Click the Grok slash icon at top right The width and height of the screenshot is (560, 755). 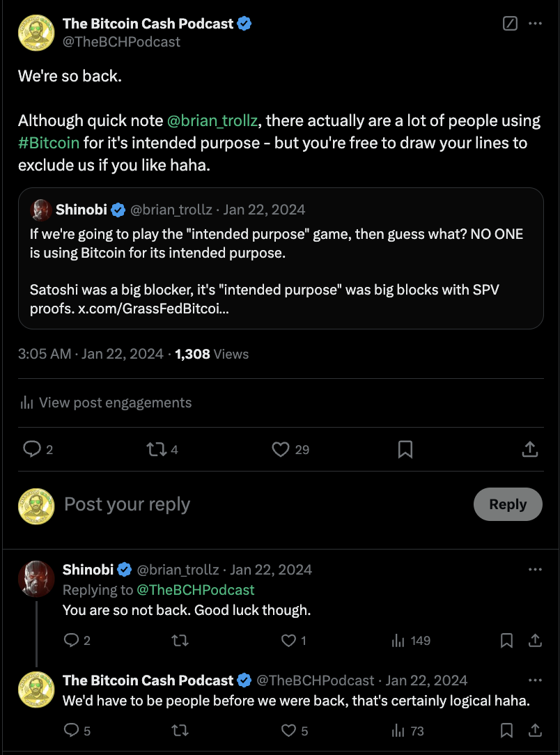[510, 23]
